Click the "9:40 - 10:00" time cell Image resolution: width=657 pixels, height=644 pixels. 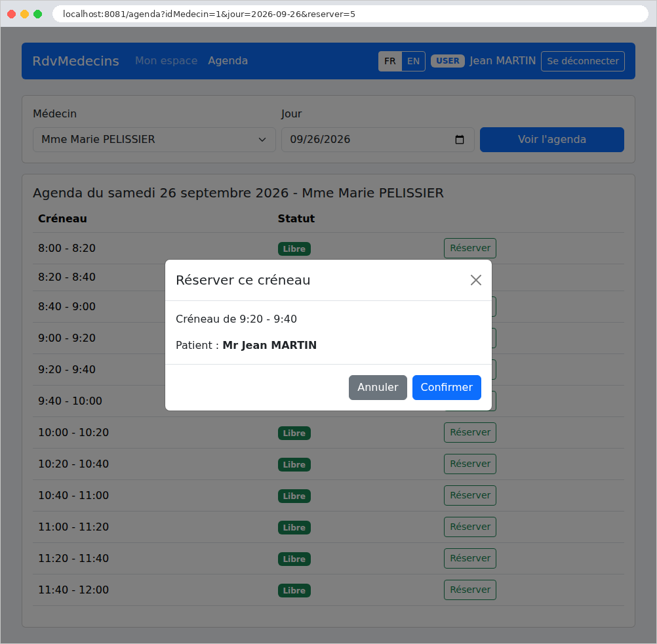pyautogui.click(x=70, y=401)
